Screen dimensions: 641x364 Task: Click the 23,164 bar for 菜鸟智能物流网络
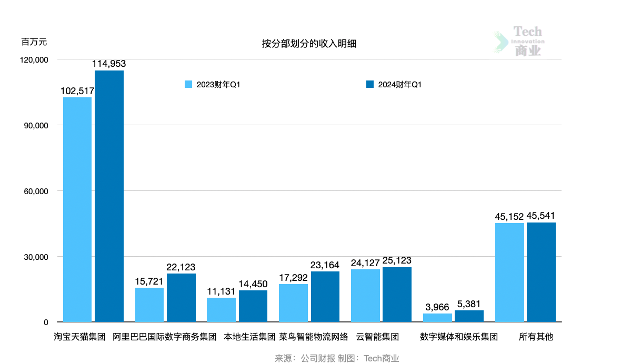pos(325,297)
